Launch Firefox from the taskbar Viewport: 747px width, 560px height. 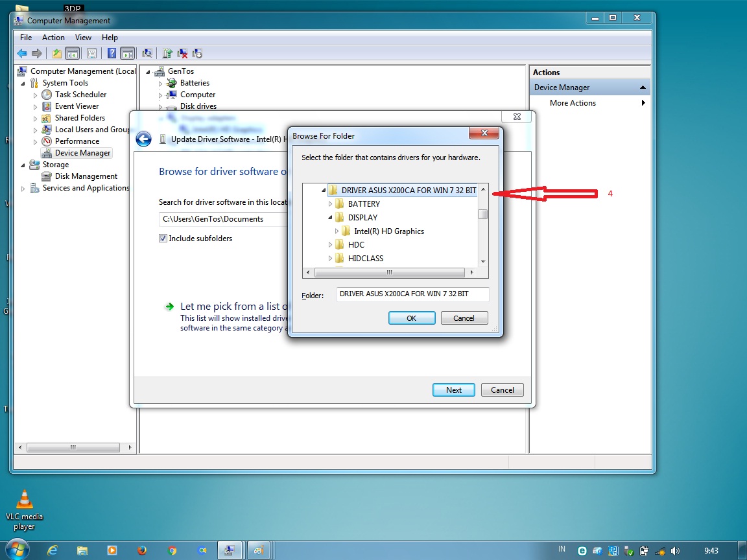click(142, 550)
